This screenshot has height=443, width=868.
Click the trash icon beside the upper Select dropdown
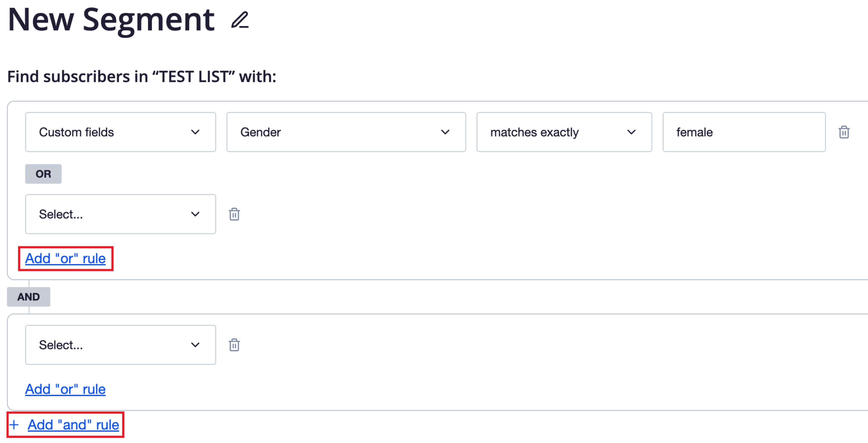234,214
